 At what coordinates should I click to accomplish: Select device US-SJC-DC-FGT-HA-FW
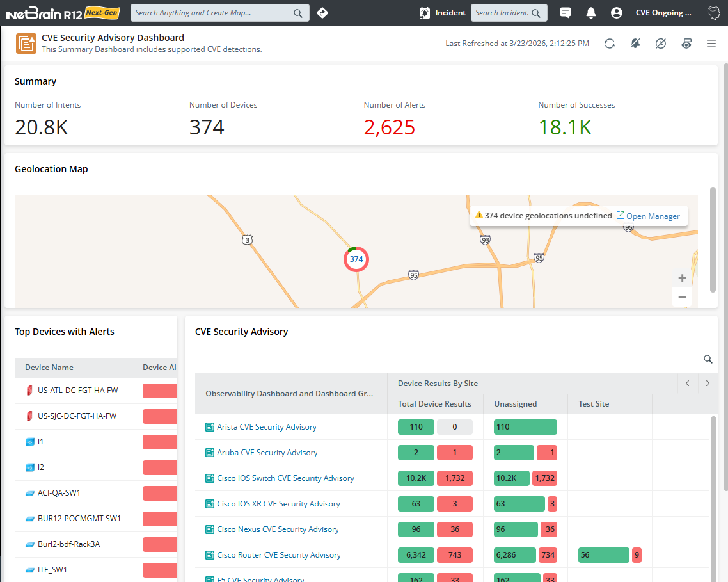coord(77,416)
